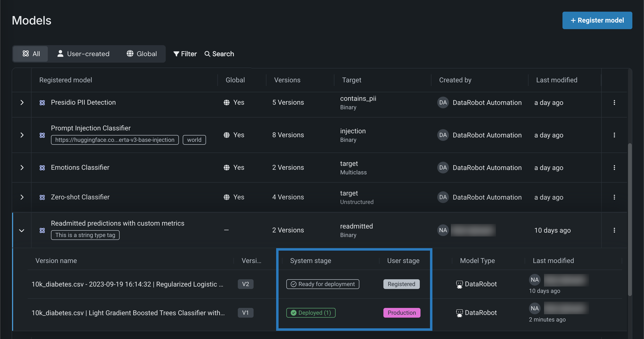Open actions menu for Emotions Classifier row
Image resolution: width=644 pixels, height=339 pixels.
click(614, 167)
